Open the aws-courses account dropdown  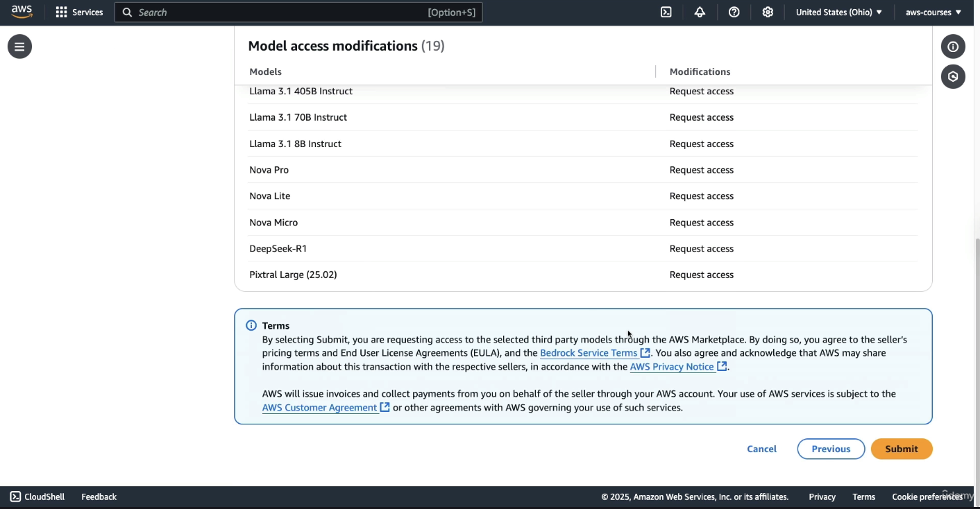933,12
